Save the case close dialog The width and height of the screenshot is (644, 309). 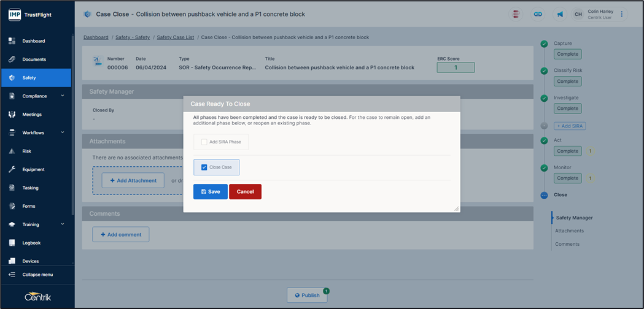[210, 192]
